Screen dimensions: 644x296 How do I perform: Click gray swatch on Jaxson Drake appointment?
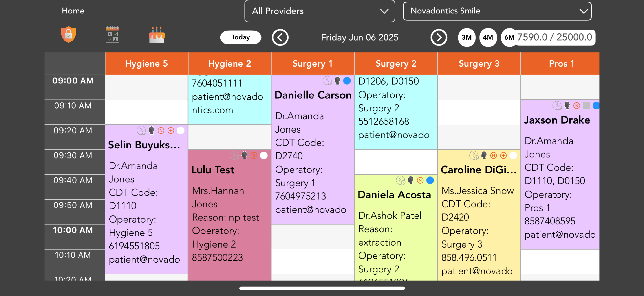(x=586, y=106)
